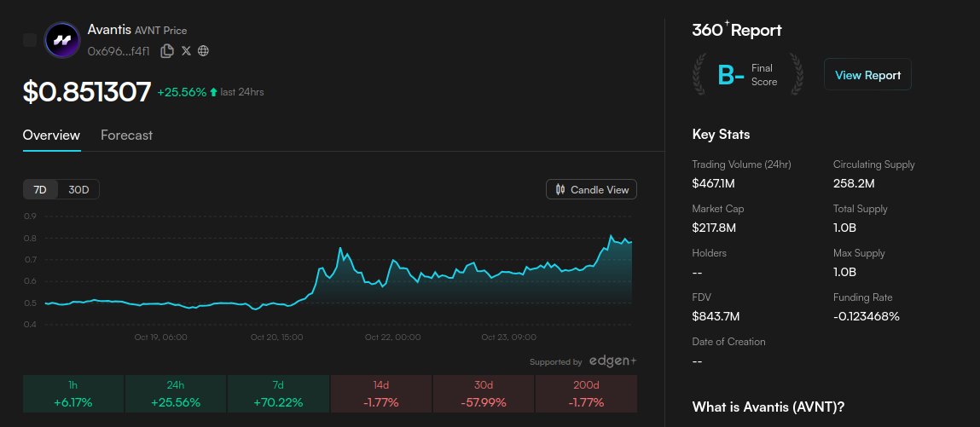Click the Market Cap value $217.8M
The width and height of the screenshot is (980, 427).
714,228
